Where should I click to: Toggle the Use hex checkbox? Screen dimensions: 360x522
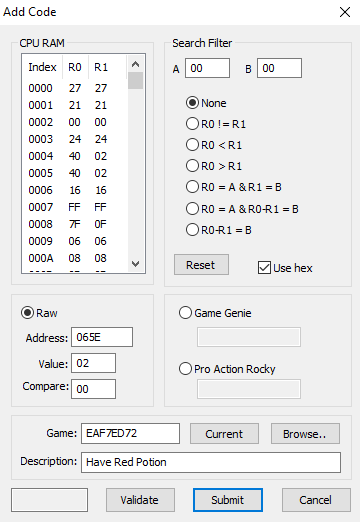click(x=285, y=268)
